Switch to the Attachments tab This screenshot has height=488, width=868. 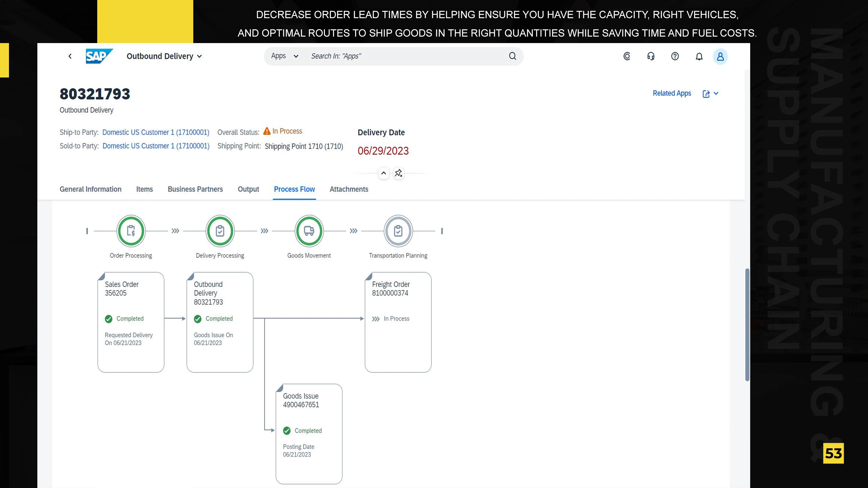349,189
